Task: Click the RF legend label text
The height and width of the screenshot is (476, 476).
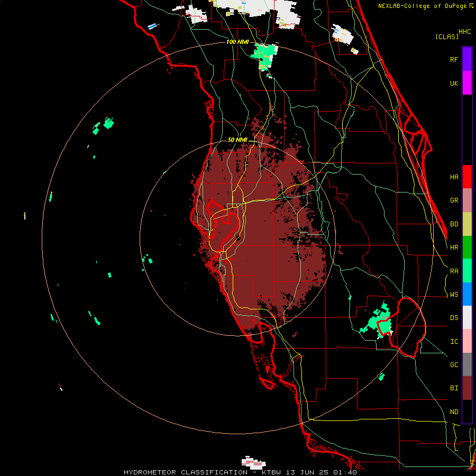Action: 454,59
